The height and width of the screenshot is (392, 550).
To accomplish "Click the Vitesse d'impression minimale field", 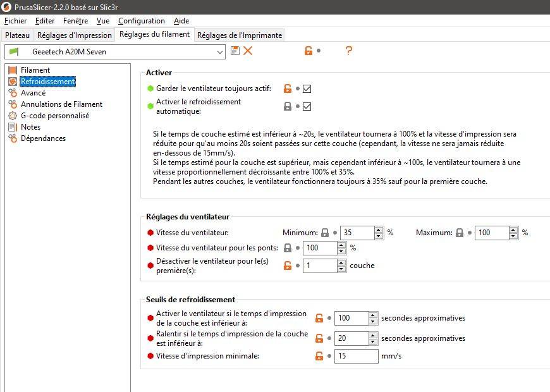I will pos(357,356).
